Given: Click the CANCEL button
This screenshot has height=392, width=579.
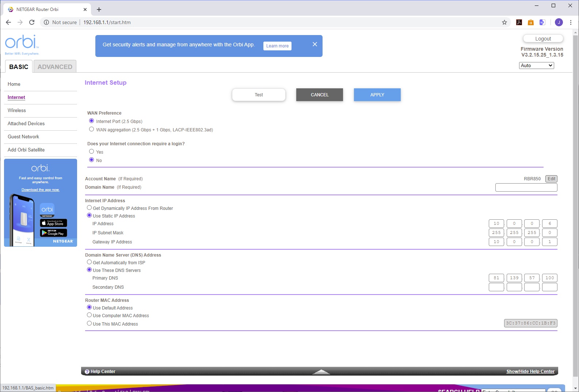Looking at the screenshot, I should (x=320, y=95).
